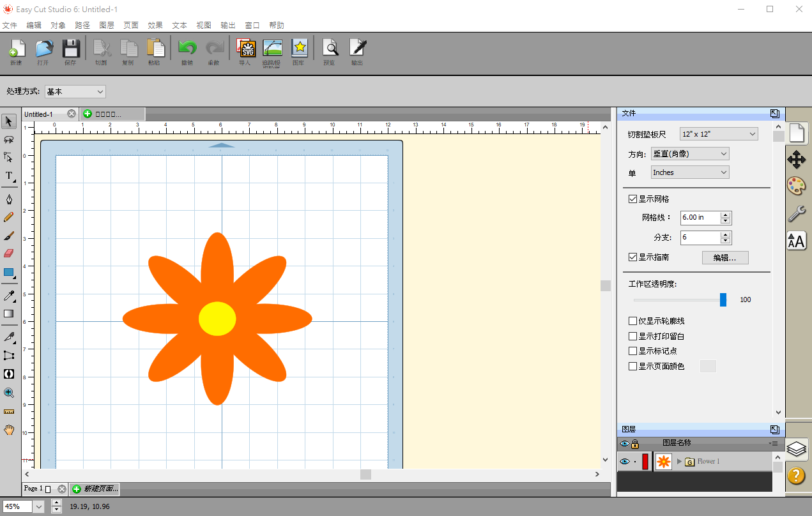Select the Pencil tool

point(9,217)
